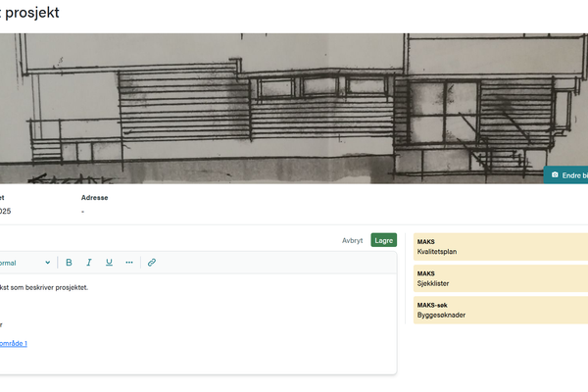Open the paragraph style dropdown

24,263
